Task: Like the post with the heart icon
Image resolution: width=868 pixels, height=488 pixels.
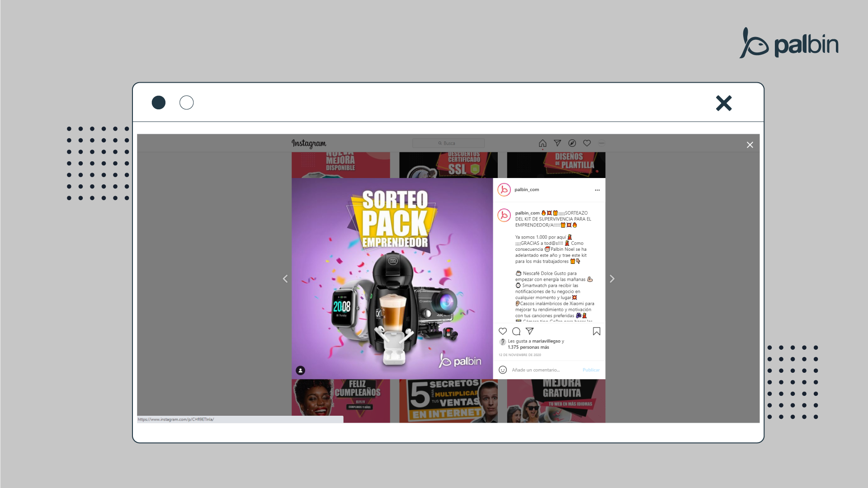Action: coord(503,331)
